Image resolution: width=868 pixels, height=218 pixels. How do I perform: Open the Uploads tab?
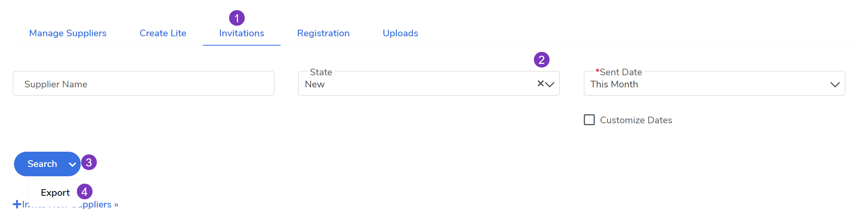tap(400, 33)
